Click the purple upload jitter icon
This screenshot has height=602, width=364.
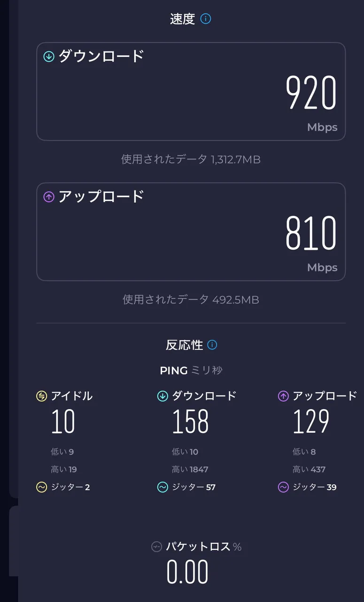pos(283,487)
